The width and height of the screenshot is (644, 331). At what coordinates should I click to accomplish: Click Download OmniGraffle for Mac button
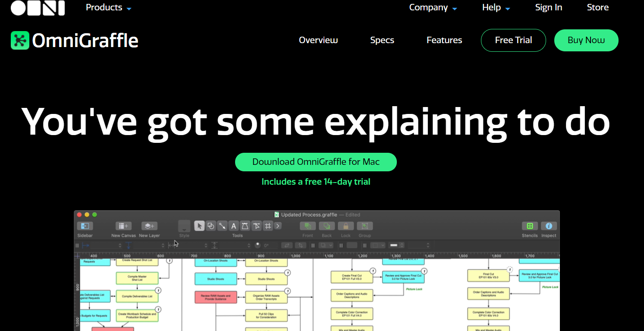point(316,162)
